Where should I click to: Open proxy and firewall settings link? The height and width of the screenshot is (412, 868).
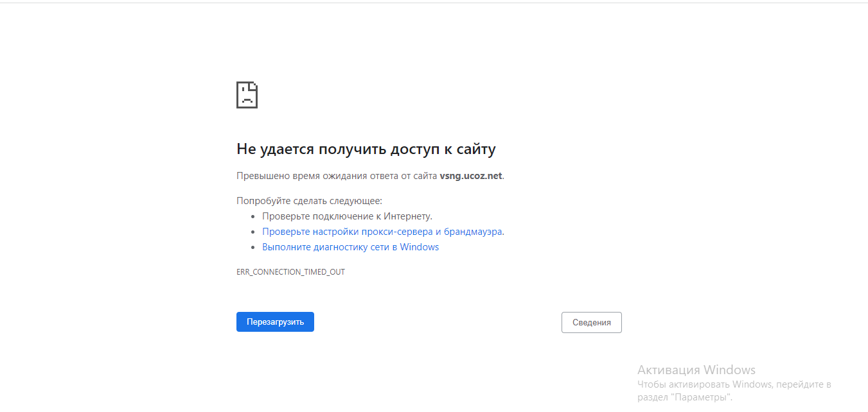click(x=382, y=232)
